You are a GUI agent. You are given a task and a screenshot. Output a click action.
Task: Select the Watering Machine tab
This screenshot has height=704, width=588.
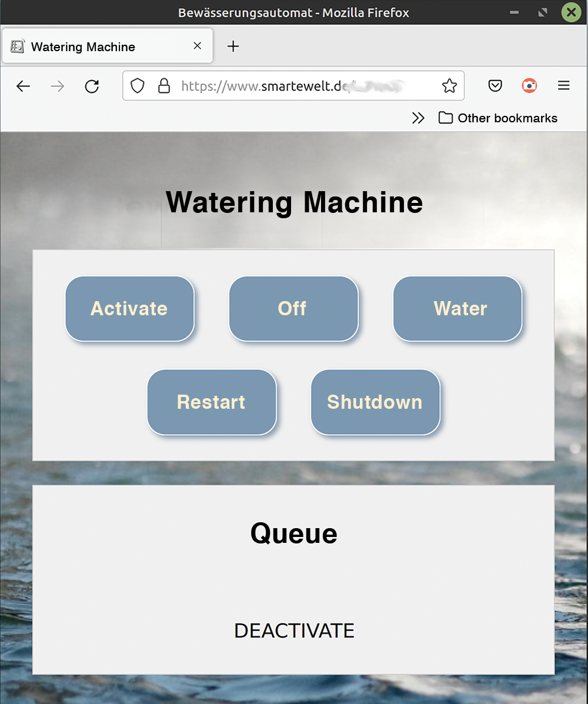click(x=107, y=46)
